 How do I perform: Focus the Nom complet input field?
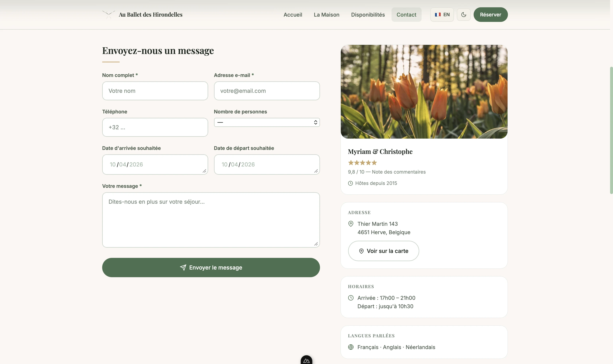tap(155, 91)
